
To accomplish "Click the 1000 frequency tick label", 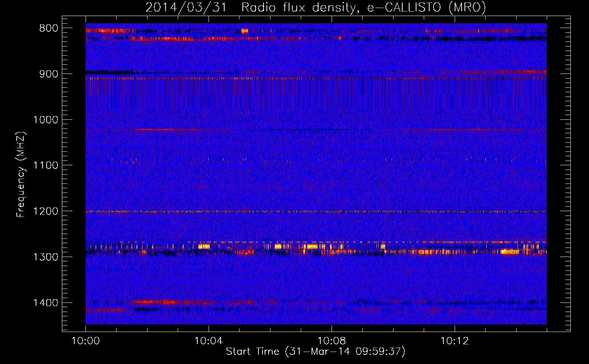I will pyautogui.click(x=46, y=120).
